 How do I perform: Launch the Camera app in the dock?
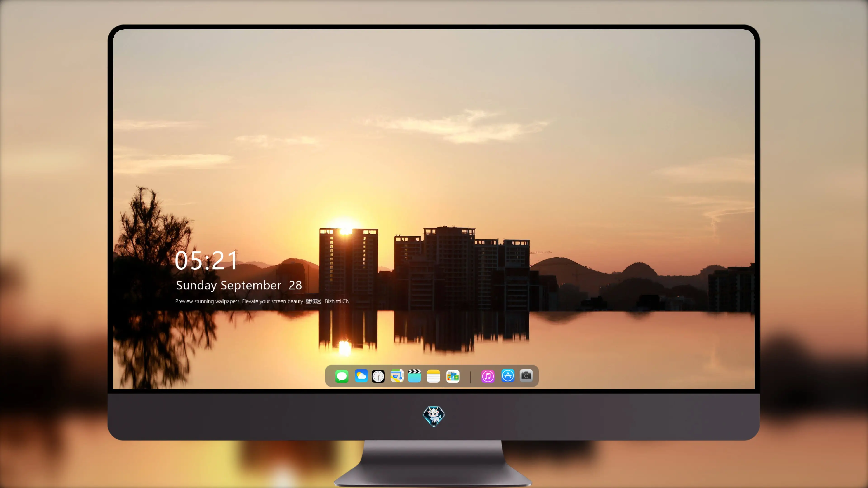(526, 376)
